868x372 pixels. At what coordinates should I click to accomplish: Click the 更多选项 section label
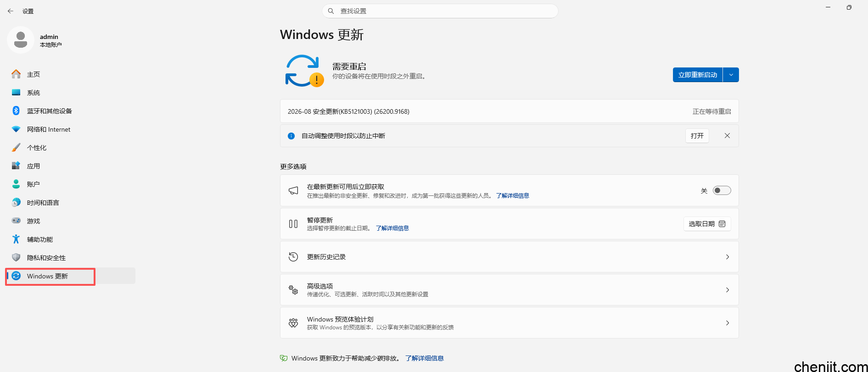[293, 167]
